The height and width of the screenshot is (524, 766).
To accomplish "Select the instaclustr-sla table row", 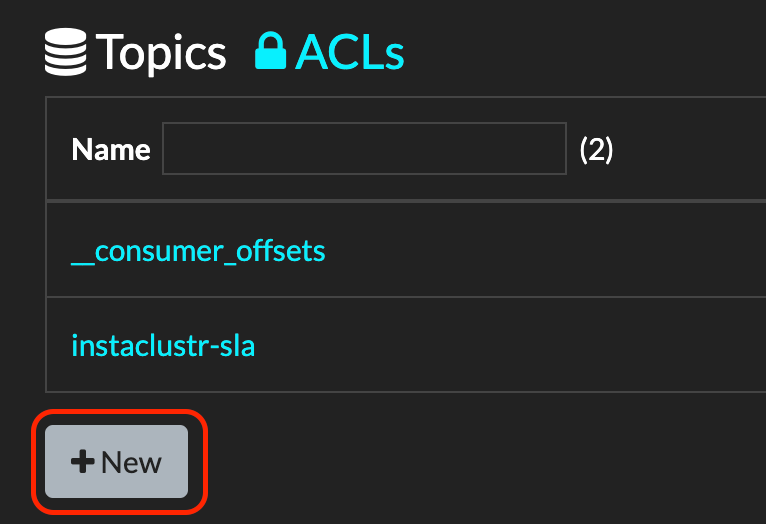I will tap(406, 345).
